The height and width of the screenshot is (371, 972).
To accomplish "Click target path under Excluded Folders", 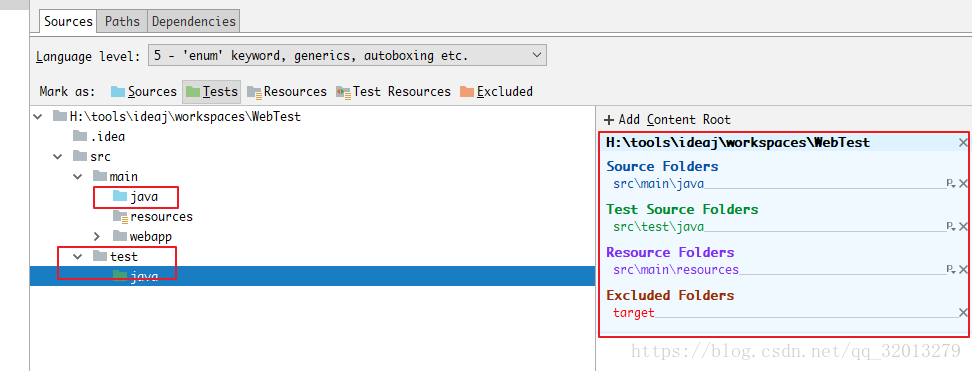I will point(634,313).
